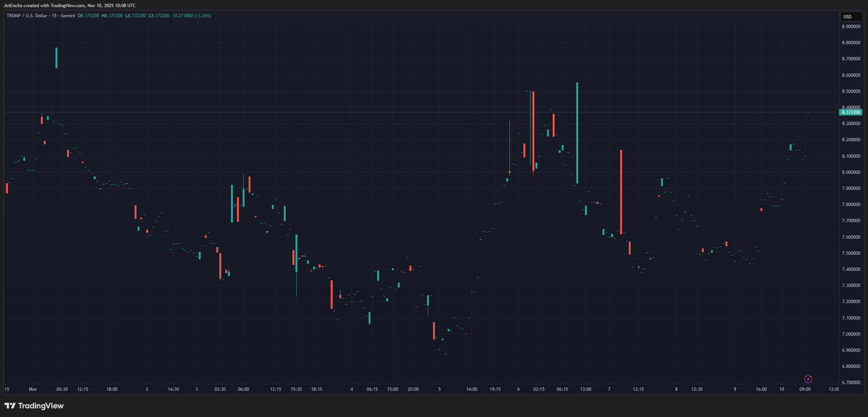Click the 03:30 label on time axis
Viewport: 868px width, 417px height.
pos(220,389)
